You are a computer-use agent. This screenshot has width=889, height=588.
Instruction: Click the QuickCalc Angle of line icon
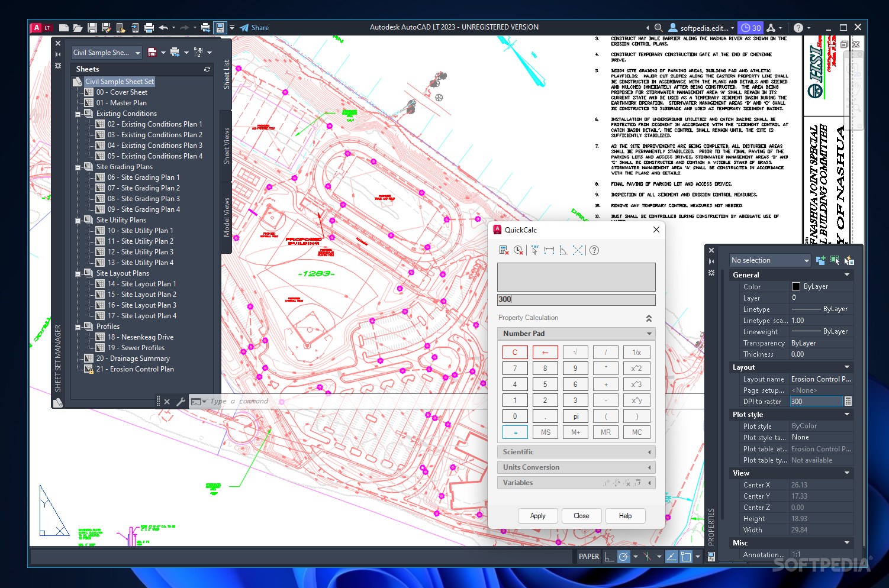(x=563, y=250)
